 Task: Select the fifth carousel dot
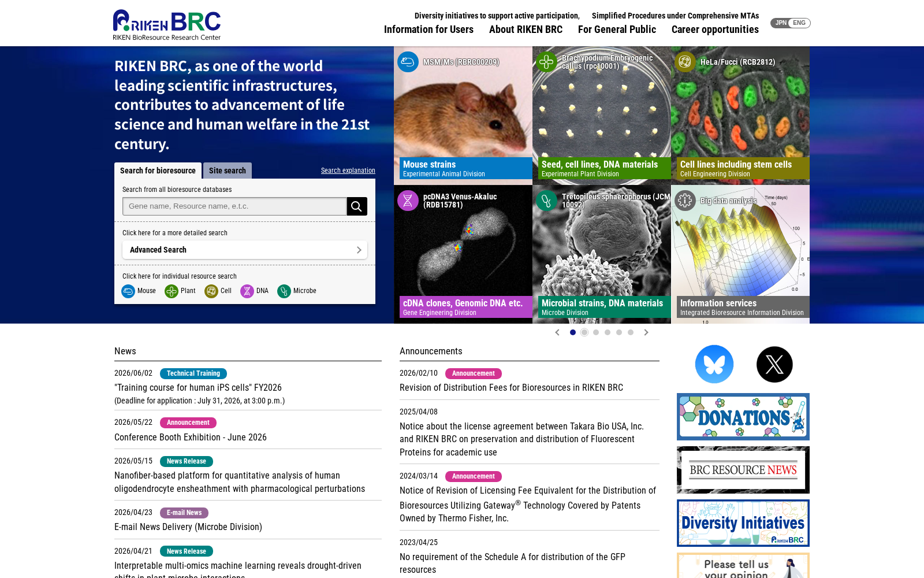coord(619,332)
